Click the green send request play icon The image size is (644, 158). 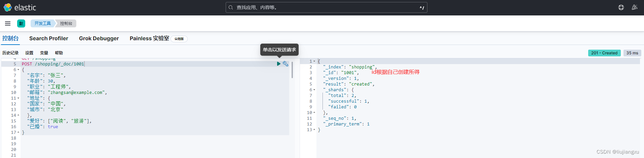[279, 64]
